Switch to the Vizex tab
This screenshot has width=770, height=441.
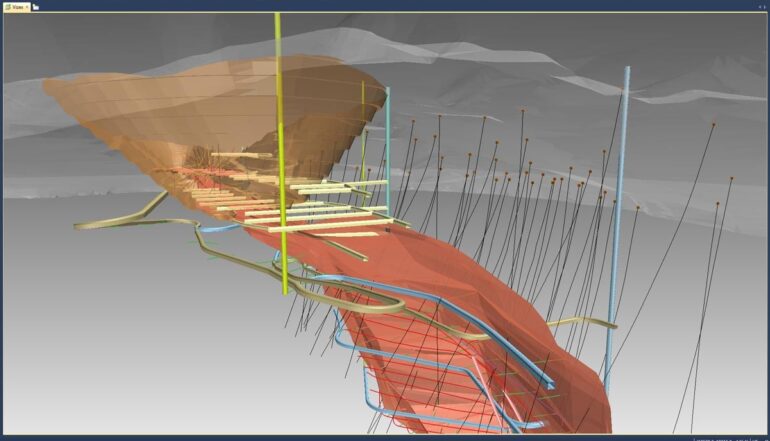point(14,6)
